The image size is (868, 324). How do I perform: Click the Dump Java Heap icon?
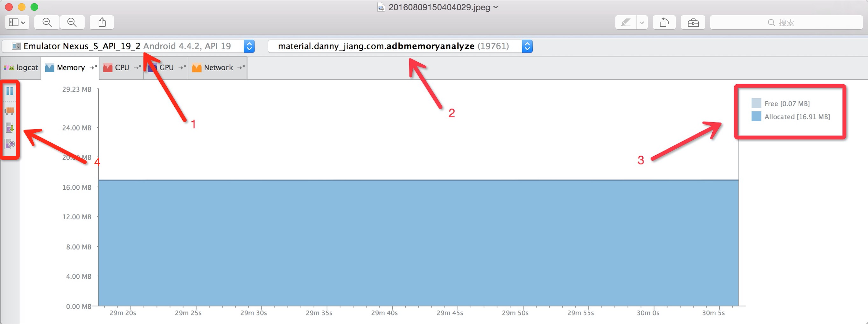coord(10,127)
